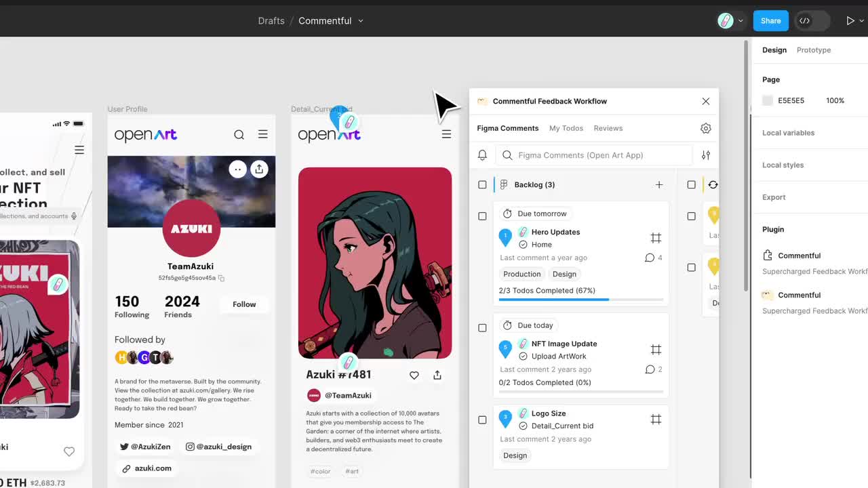Click the heart icon beside Azuki #7481

click(x=414, y=375)
